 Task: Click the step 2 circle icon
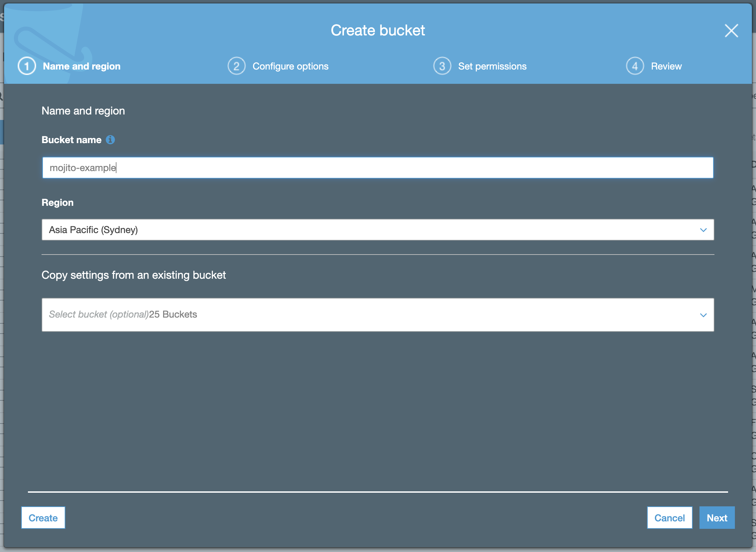pyautogui.click(x=236, y=66)
